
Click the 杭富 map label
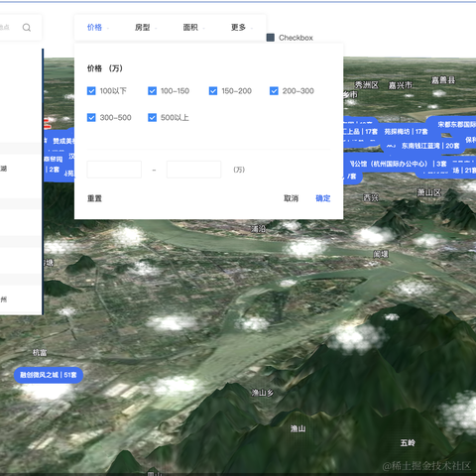tap(40, 353)
